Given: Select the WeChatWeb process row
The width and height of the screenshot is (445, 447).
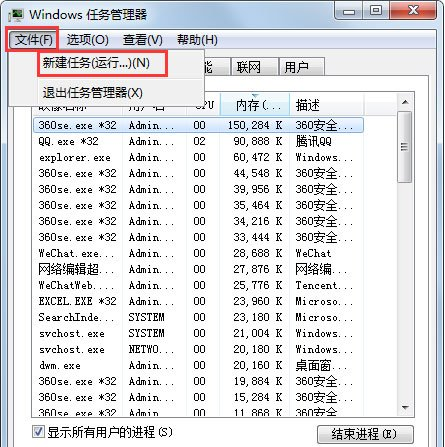Looking at the screenshot, I should tap(198, 285).
